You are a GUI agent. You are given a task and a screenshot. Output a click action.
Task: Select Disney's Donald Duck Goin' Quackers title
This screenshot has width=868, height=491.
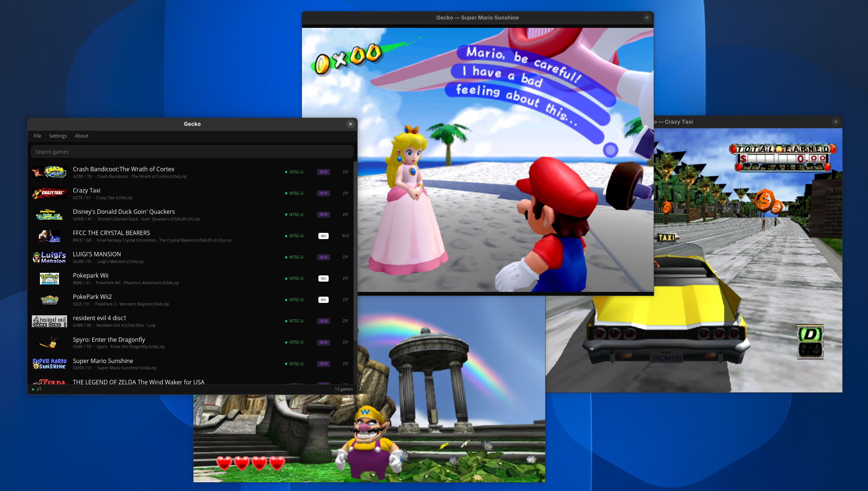[x=124, y=212]
